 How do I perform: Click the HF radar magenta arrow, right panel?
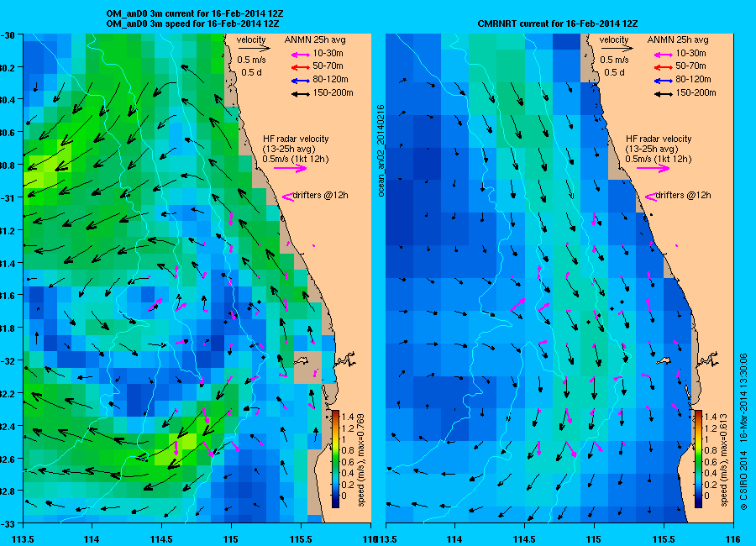654,168
